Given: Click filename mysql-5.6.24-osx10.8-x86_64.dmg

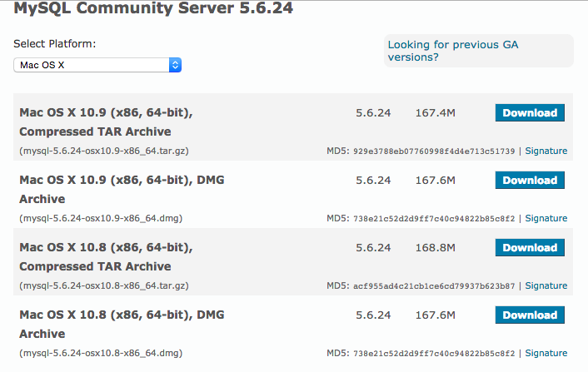Looking at the screenshot, I should [x=101, y=353].
